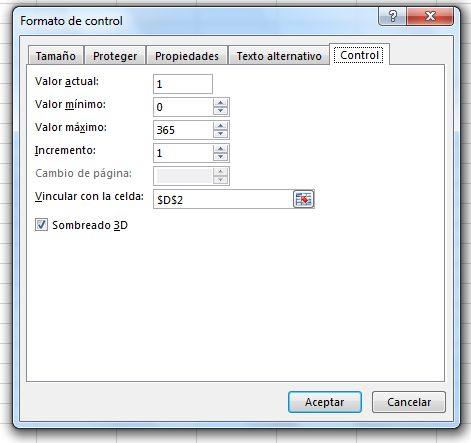
Task: Click the Aceptar button
Action: click(x=325, y=402)
